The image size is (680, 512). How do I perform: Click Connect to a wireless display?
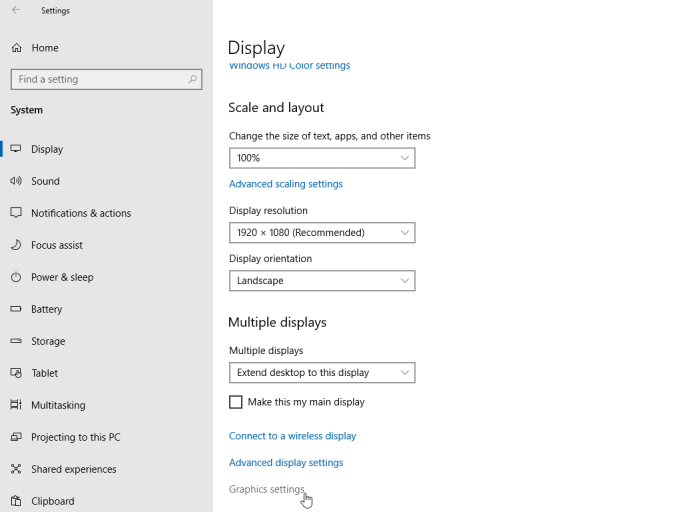click(x=292, y=436)
